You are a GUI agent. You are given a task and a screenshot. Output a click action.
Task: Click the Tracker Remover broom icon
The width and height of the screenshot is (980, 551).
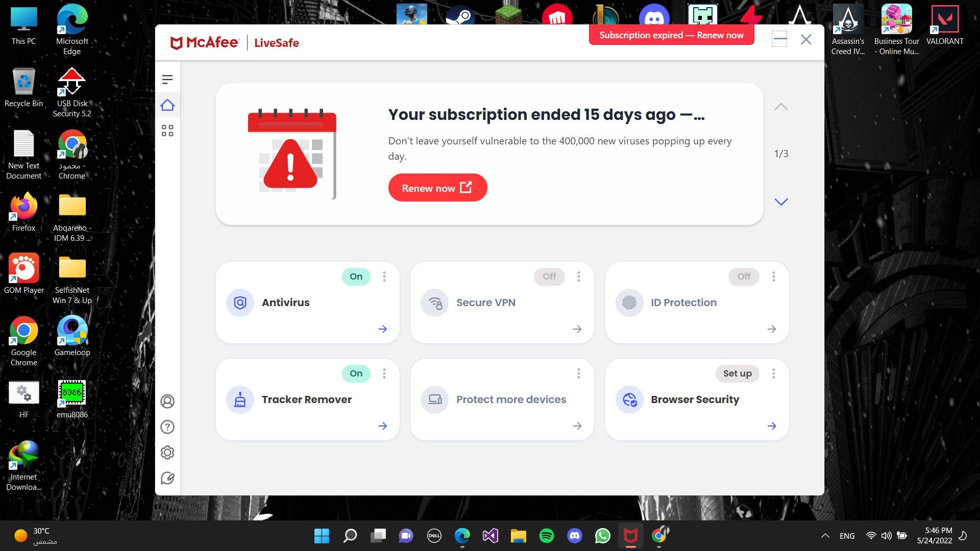pyautogui.click(x=240, y=399)
